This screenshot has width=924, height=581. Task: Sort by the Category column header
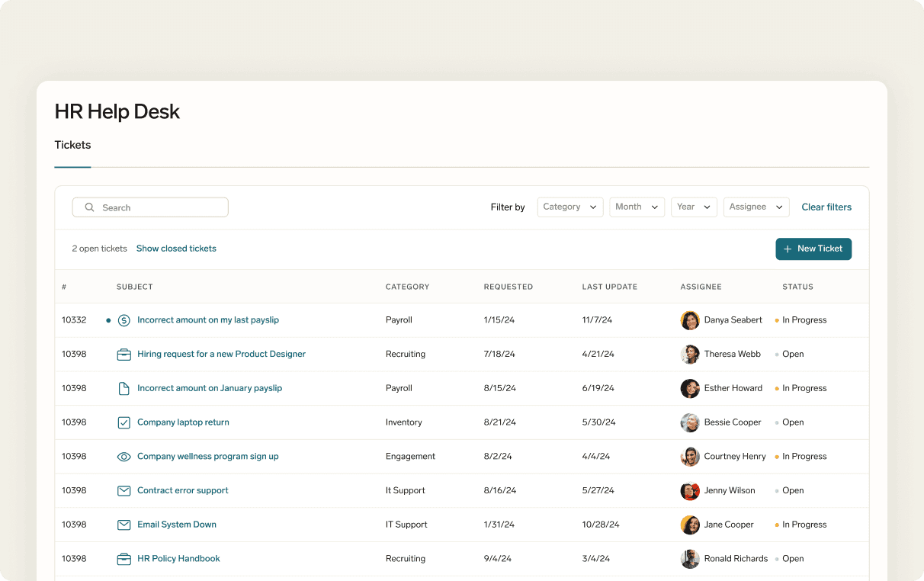tap(407, 287)
